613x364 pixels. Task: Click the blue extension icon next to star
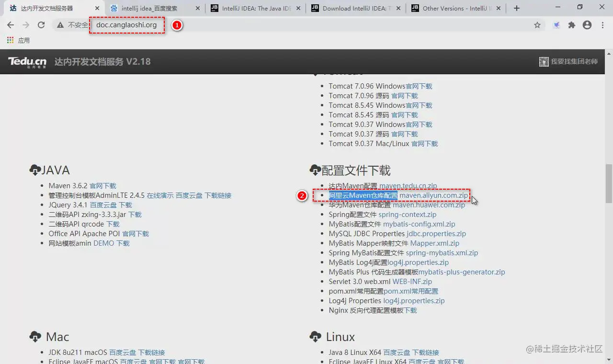556,25
